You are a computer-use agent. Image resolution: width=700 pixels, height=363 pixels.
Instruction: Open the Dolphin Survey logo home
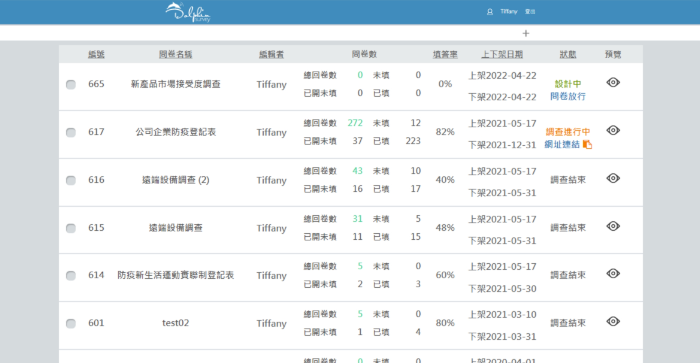(x=188, y=12)
